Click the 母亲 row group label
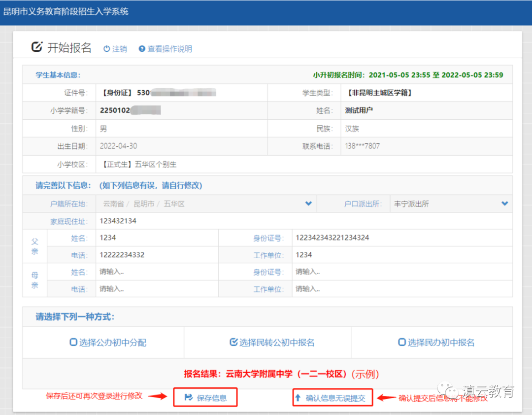The width and height of the screenshot is (532, 415). tap(34, 280)
